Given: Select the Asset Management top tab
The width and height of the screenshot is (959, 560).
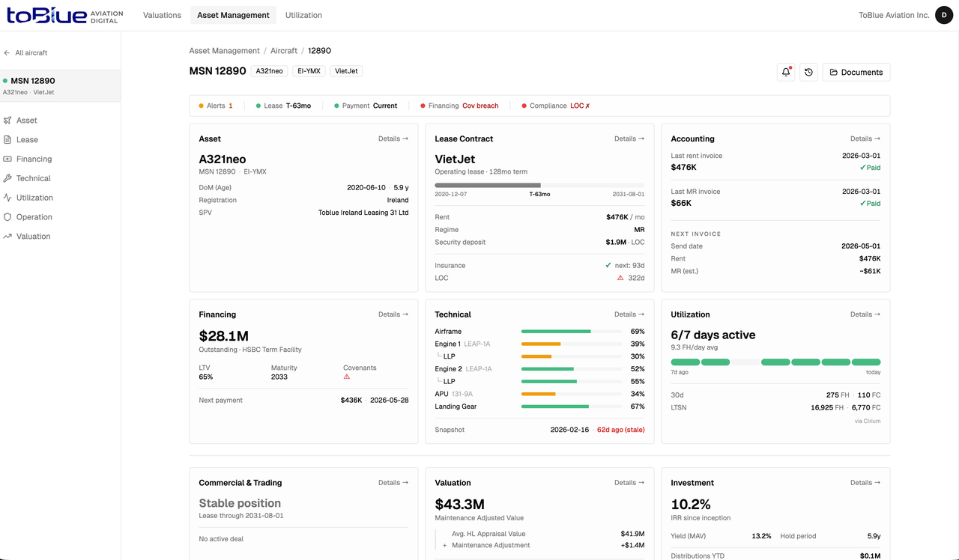Looking at the screenshot, I should [x=233, y=15].
